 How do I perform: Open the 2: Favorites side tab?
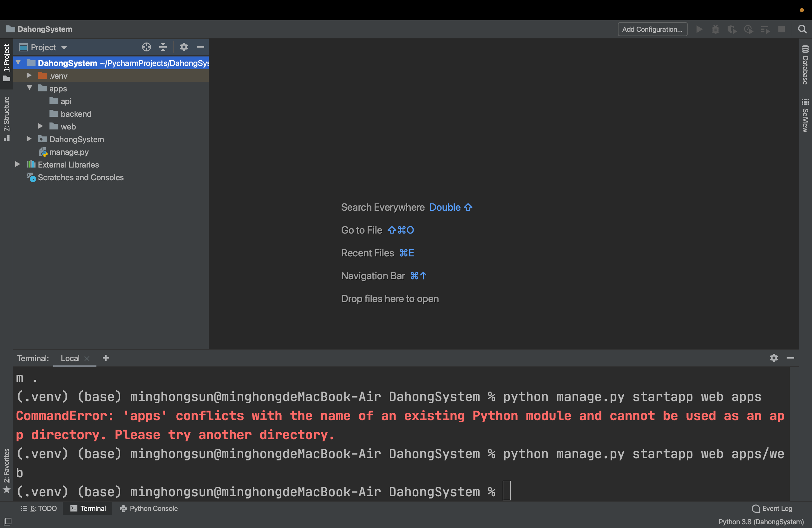(6, 470)
